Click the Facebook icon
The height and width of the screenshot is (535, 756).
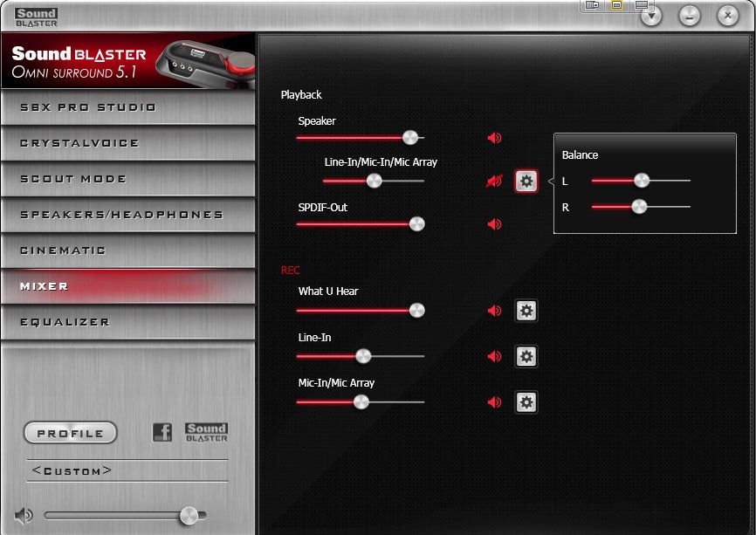(162, 432)
